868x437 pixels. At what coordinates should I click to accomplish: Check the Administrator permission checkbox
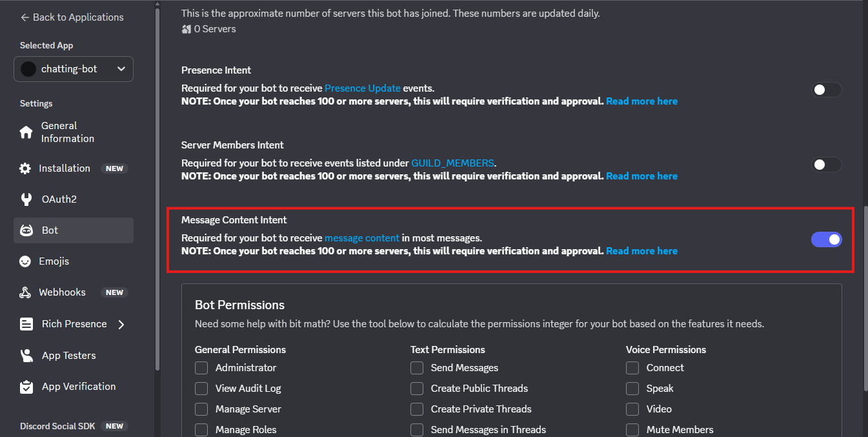[x=201, y=368]
